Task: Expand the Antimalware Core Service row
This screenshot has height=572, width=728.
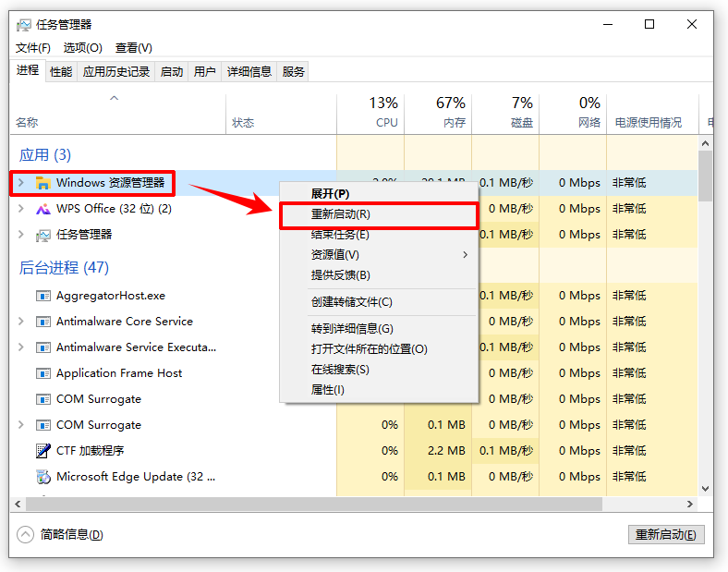Action: (x=21, y=322)
